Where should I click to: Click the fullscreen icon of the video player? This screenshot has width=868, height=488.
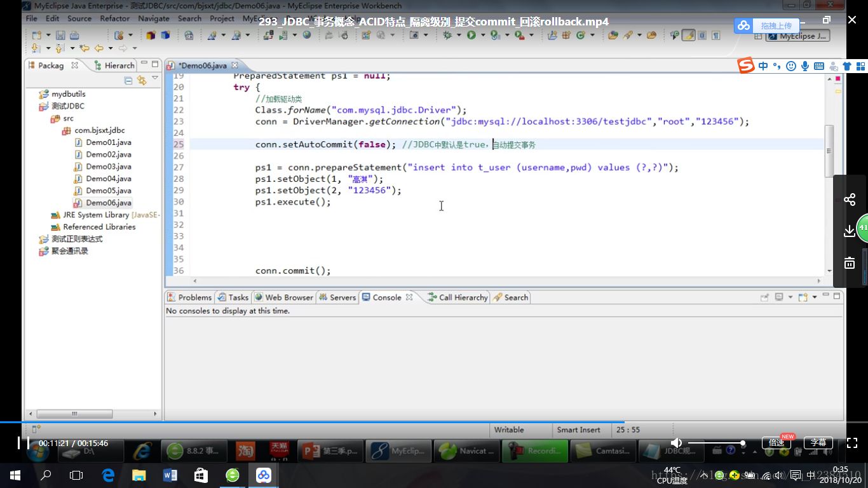pos(853,443)
